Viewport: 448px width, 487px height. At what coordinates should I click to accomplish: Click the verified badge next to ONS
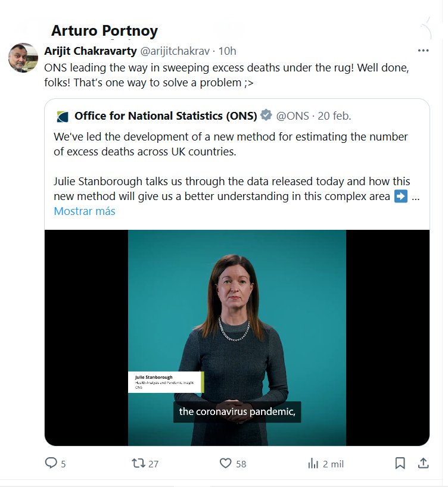click(266, 115)
